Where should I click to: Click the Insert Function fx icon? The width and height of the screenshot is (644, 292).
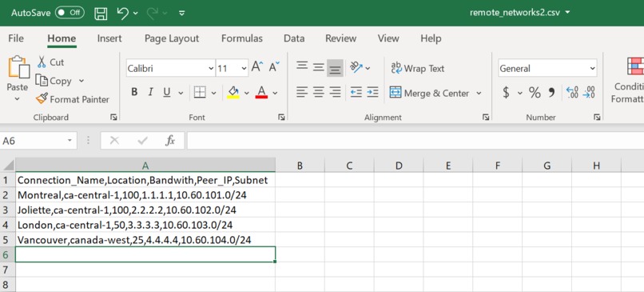[170, 141]
